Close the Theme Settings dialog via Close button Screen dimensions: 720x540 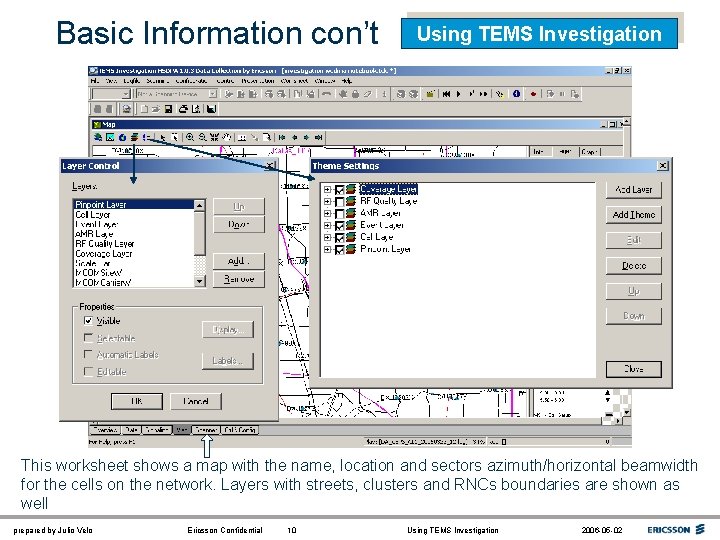tap(634, 369)
